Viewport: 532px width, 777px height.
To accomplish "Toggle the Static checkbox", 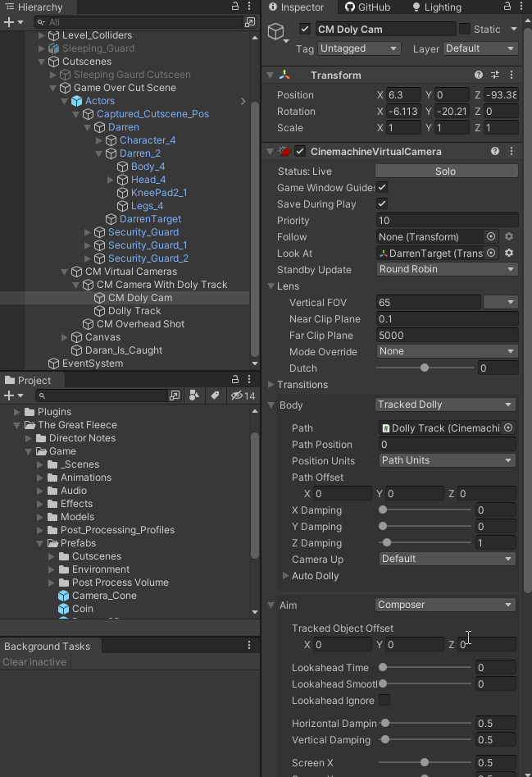I will 465,29.
